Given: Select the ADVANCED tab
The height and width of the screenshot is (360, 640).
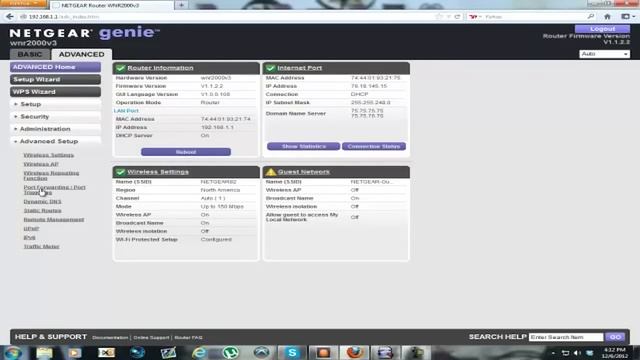Looking at the screenshot, I should point(82,54).
